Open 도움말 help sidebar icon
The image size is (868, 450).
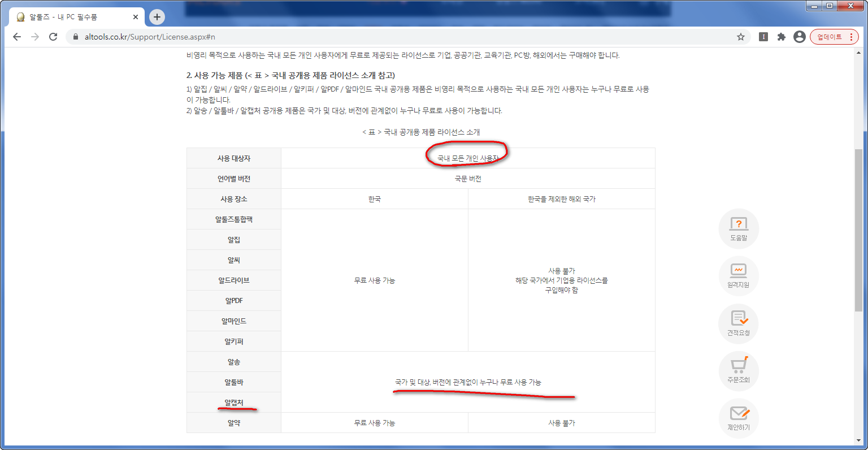(739, 229)
